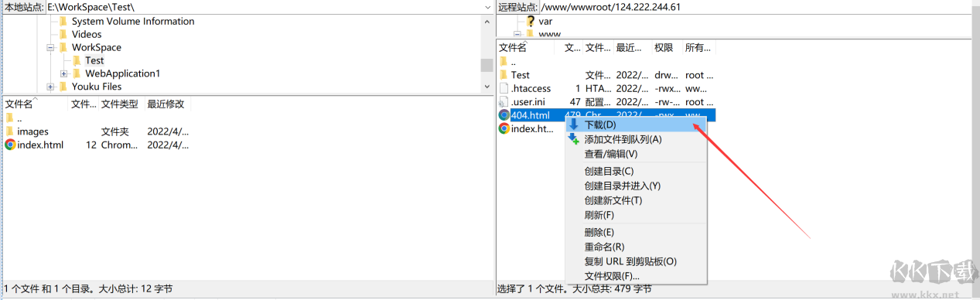Select the Test folder in local tree
This screenshot has width=980, height=300.
point(94,60)
